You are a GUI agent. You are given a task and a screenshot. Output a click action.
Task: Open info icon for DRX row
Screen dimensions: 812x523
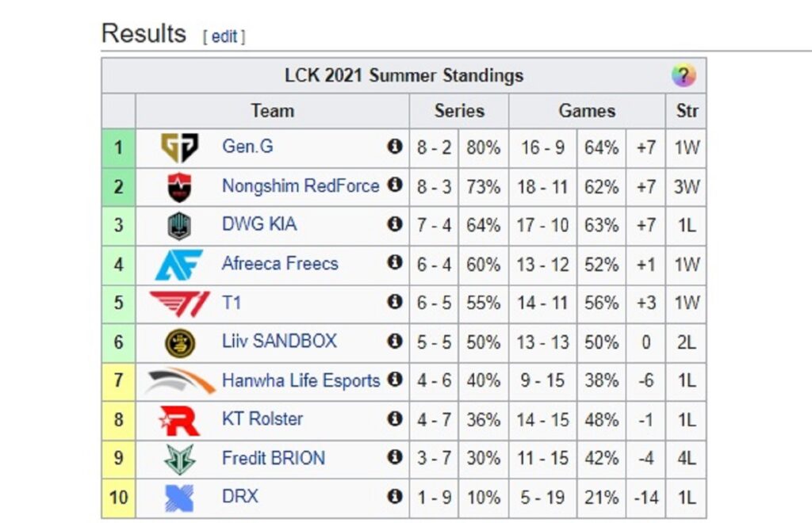pos(395,496)
